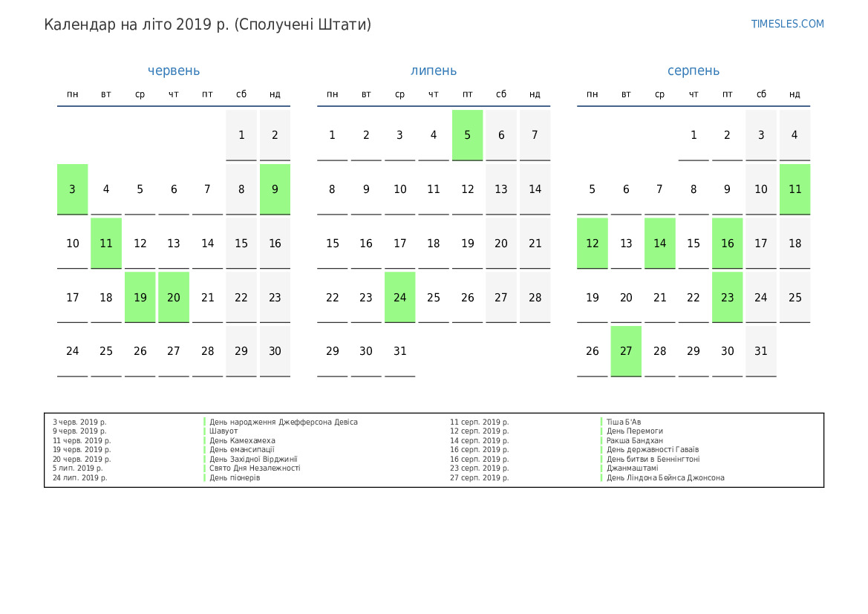This screenshot has height=614, width=868.
Task: Select highlighted June 11 in червень
Action: [x=106, y=243]
